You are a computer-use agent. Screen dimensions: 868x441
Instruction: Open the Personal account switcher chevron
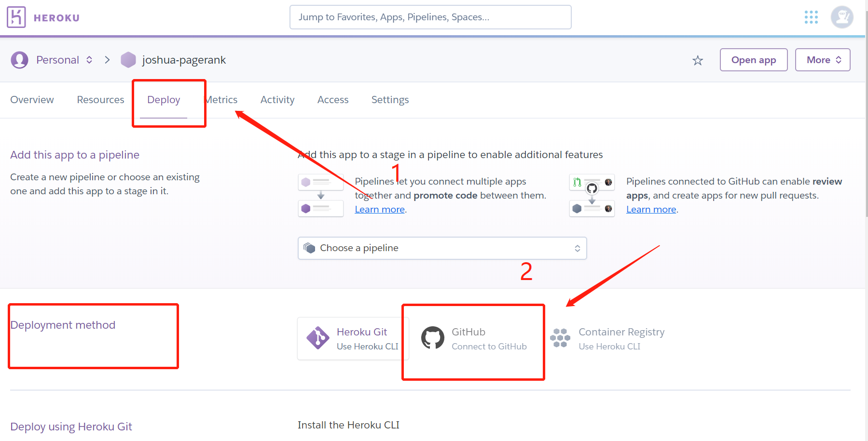pyautogui.click(x=89, y=60)
